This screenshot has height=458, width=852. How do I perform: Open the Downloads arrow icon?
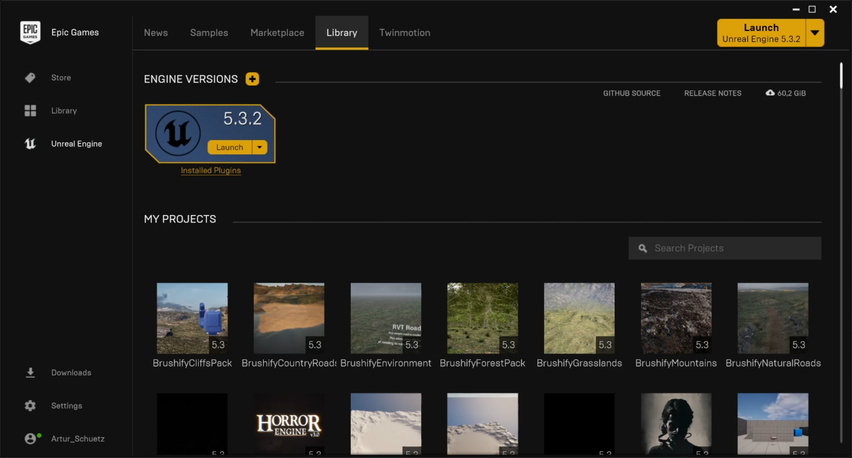click(x=30, y=373)
